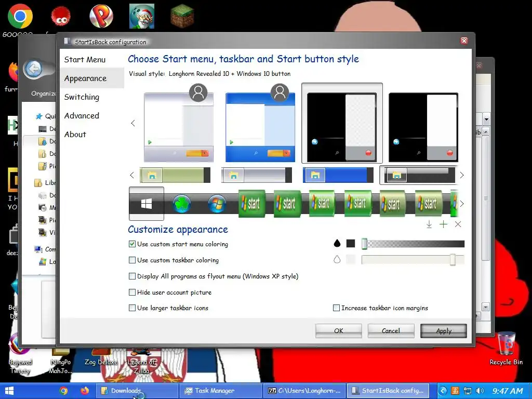Select black solid white-panel start menu thumbnail
The image size is (532, 399).
[x=423, y=127]
